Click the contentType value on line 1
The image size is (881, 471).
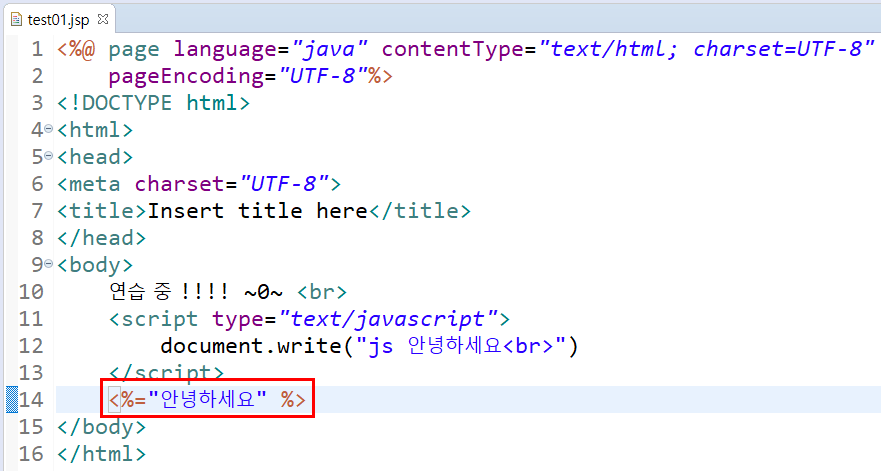(x=707, y=49)
